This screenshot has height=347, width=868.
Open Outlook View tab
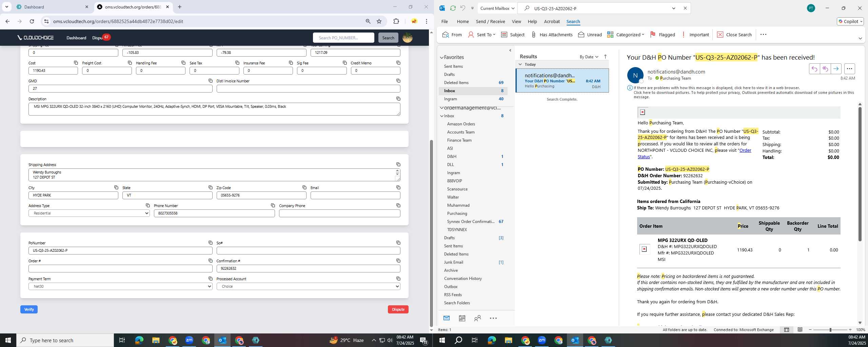[x=516, y=21]
